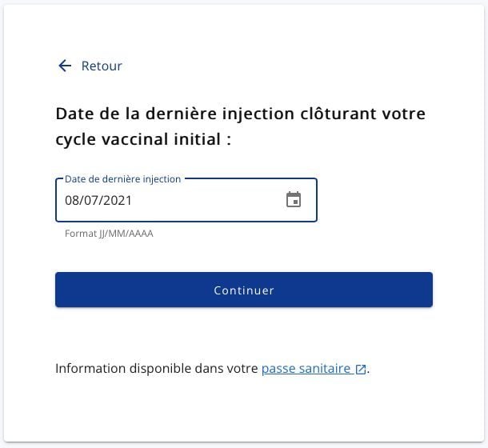Click the back arrow icon
The width and height of the screenshot is (488, 448).
[65, 66]
